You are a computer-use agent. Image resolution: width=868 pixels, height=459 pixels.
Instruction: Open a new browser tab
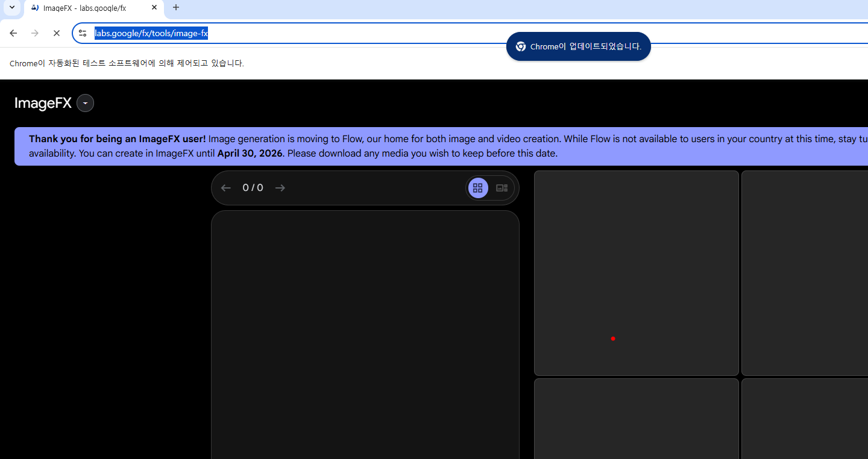click(x=176, y=8)
